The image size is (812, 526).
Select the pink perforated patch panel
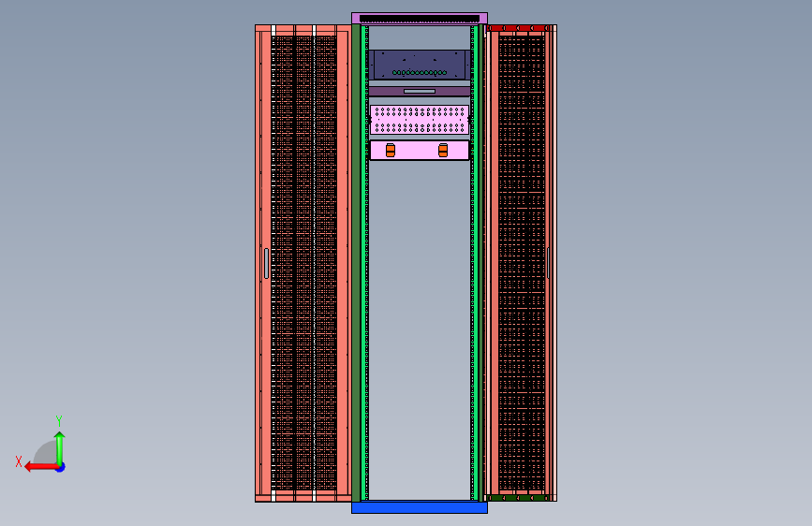pos(420,120)
